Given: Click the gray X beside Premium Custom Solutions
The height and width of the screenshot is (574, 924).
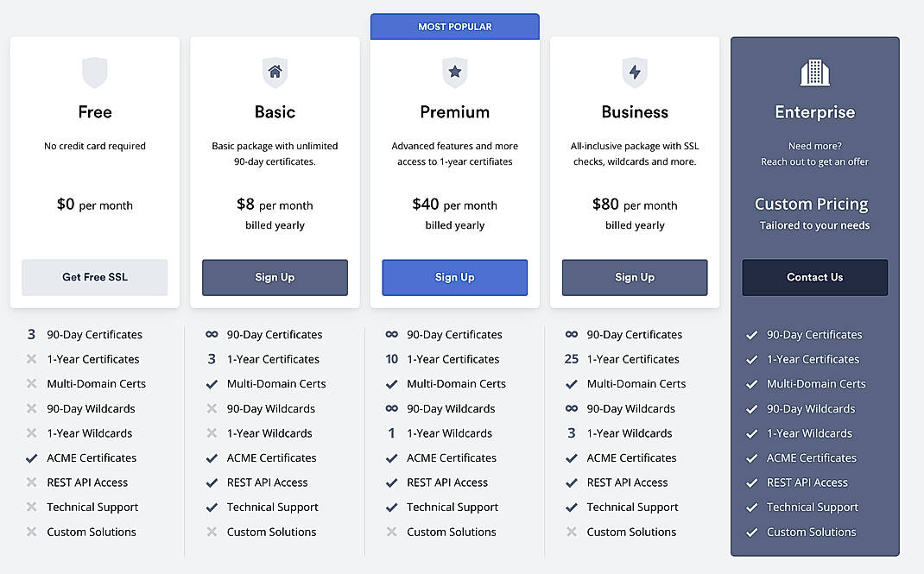Looking at the screenshot, I should click(x=391, y=532).
